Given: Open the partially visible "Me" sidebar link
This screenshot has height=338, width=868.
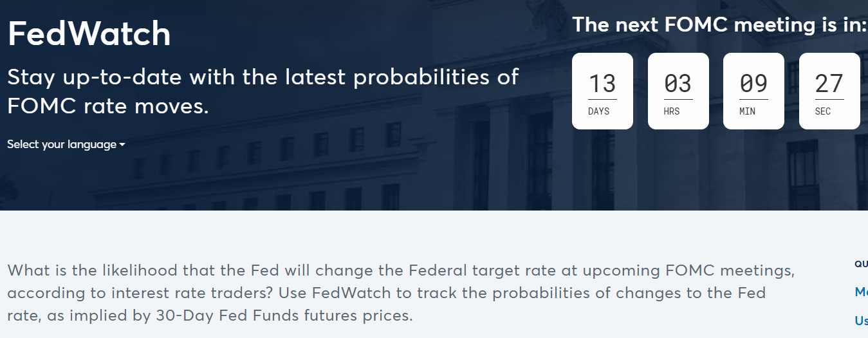Looking at the screenshot, I should [x=861, y=292].
